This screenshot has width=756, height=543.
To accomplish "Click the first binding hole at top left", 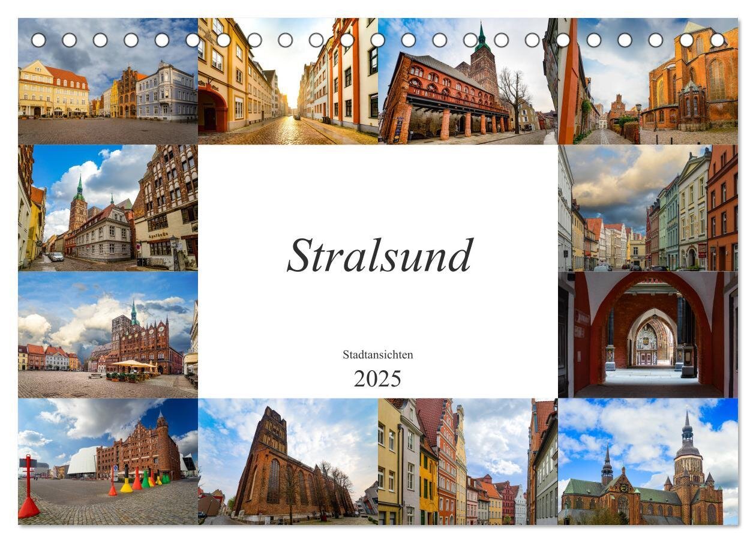I will [x=38, y=40].
